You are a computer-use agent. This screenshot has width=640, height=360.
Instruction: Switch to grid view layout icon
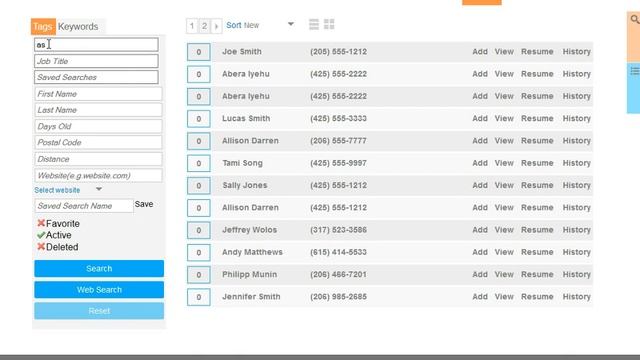tap(329, 24)
